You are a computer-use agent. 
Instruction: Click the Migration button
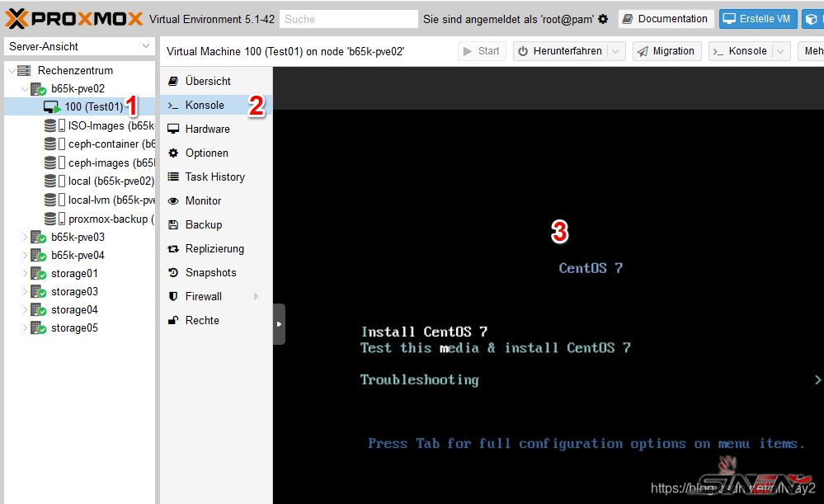click(667, 51)
